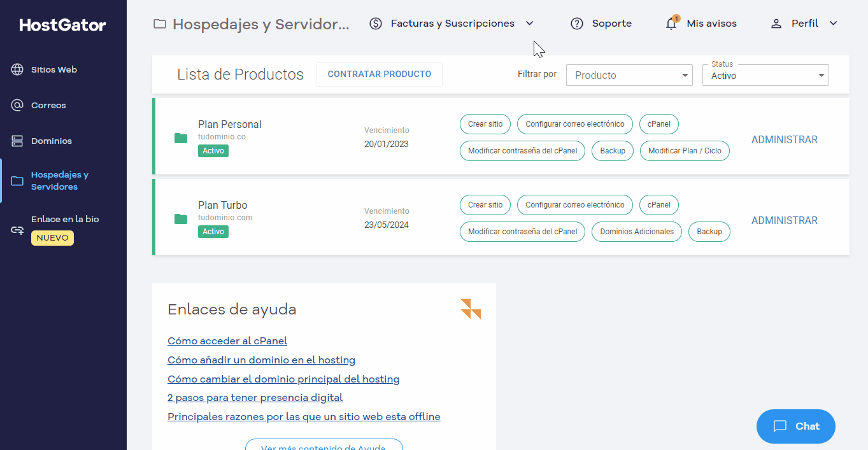This screenshot has width=868, height=450.
Task: Click the globe icon for Sitios Web
Action: pyautogui.click(x=17, y=69)
